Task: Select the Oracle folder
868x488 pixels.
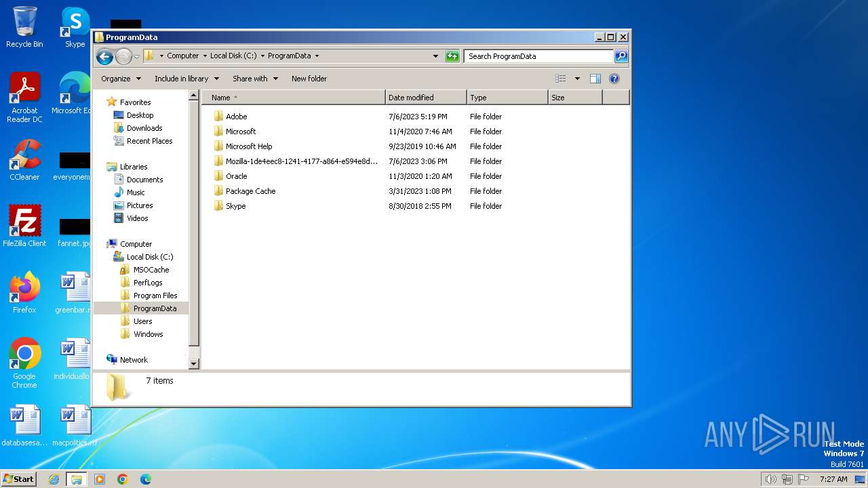Action: 236,176
